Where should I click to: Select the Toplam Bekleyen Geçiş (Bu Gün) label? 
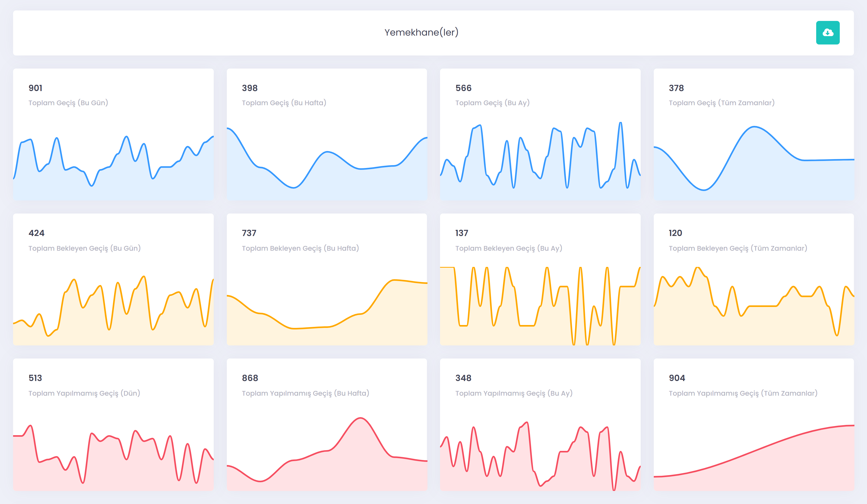(85, 248)
